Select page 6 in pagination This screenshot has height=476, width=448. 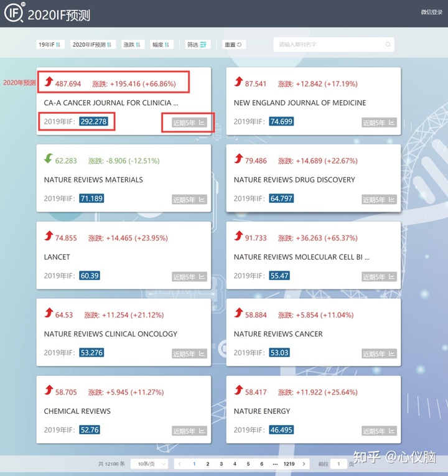click(x=261, y=464)
